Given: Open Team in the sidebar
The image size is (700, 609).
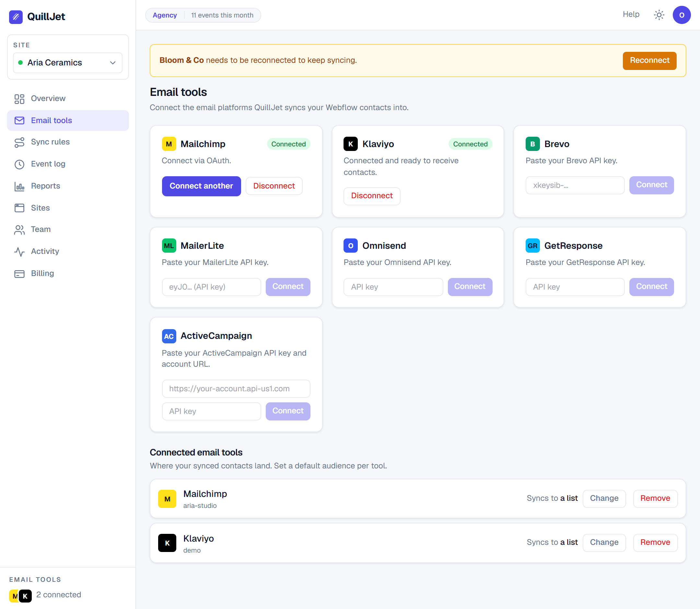Looking at the screenshot, I should pyautogui.click(x=68, y=229).
